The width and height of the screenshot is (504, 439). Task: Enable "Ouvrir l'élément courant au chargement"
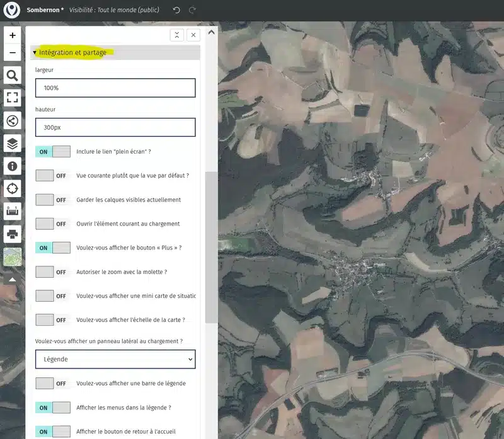point(53,224)
